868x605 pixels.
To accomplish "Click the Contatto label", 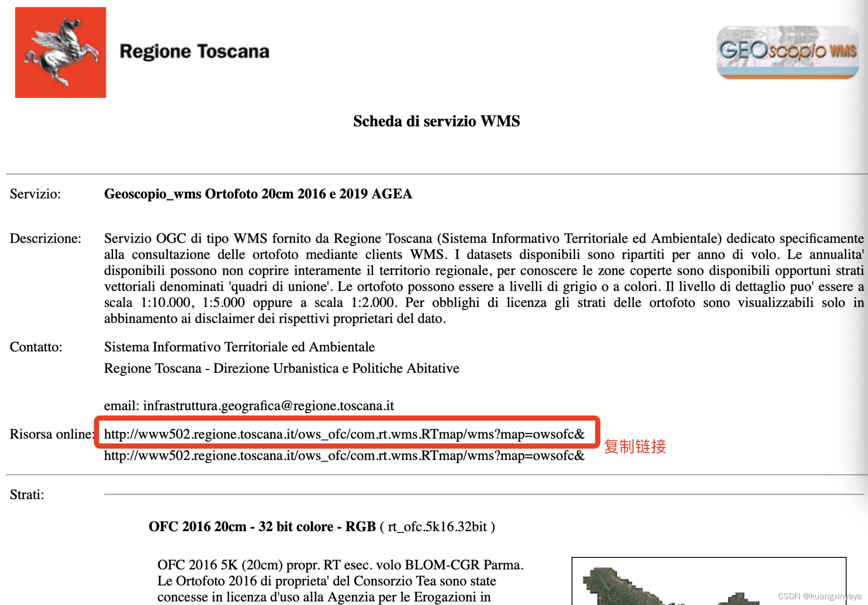I will 36,347.
